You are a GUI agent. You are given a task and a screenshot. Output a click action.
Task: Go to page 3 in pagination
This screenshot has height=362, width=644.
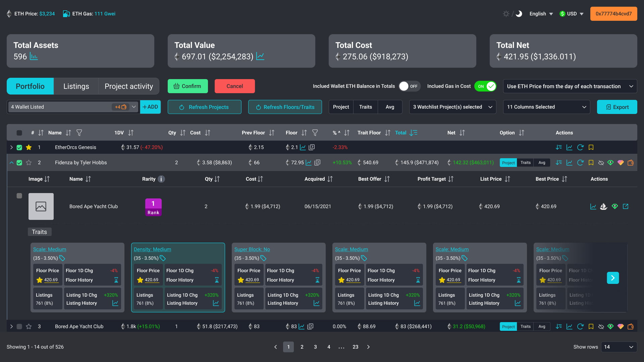[315, 347]
